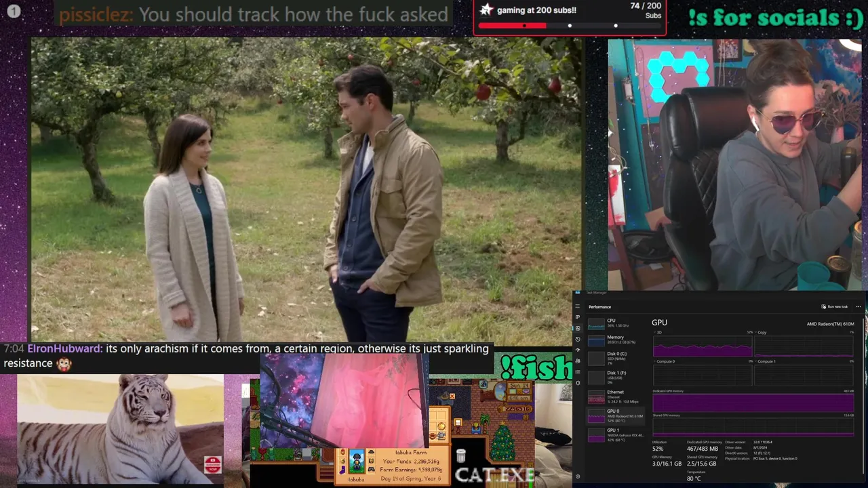
Task: Click the trash can in Stardew inventory
Action: 460,456
